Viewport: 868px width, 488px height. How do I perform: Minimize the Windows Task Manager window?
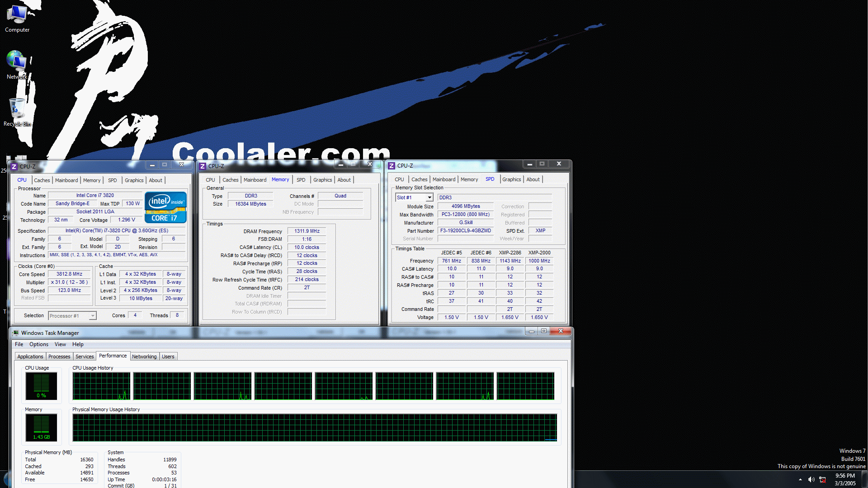(532, 331)
